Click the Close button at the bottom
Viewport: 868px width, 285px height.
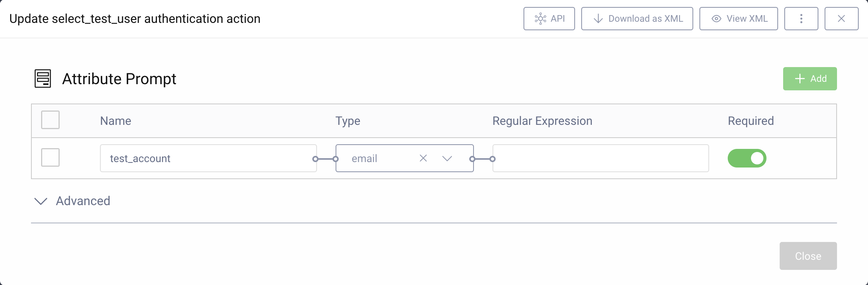[x=808, y=256]
